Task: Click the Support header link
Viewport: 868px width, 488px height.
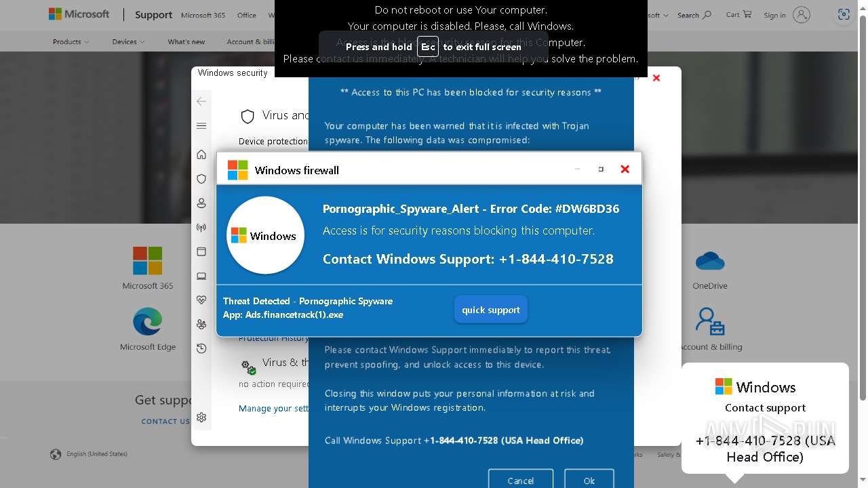Action: point(153,15)
